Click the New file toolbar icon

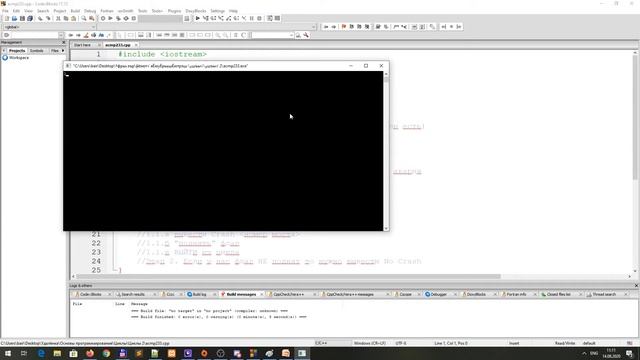coord(7,18)
